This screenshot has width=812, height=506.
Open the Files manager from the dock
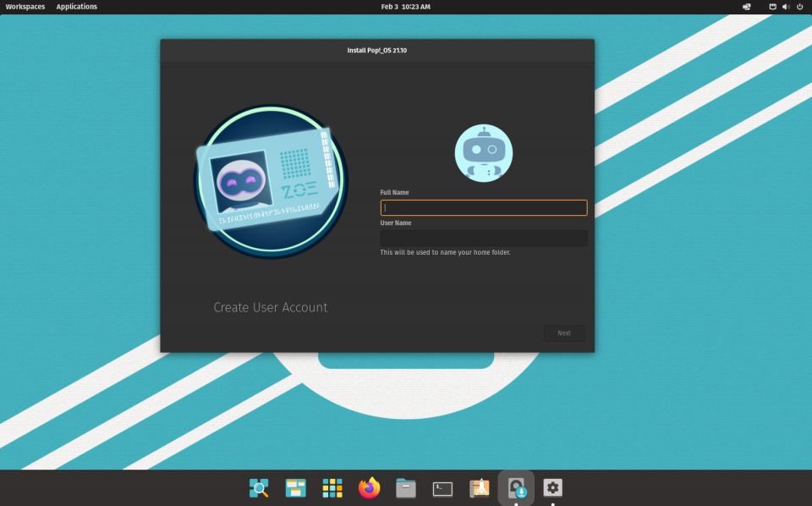click(x=406, y=488)
